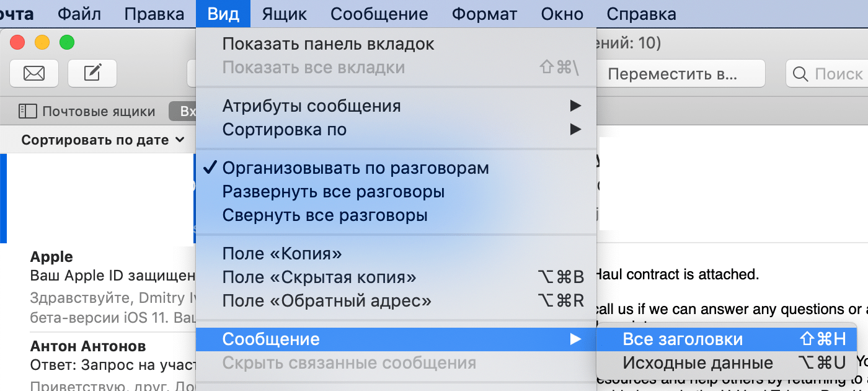868x391 pixels.
Task: Open Сортировать по дате dropdown
Action: point(103,140)
